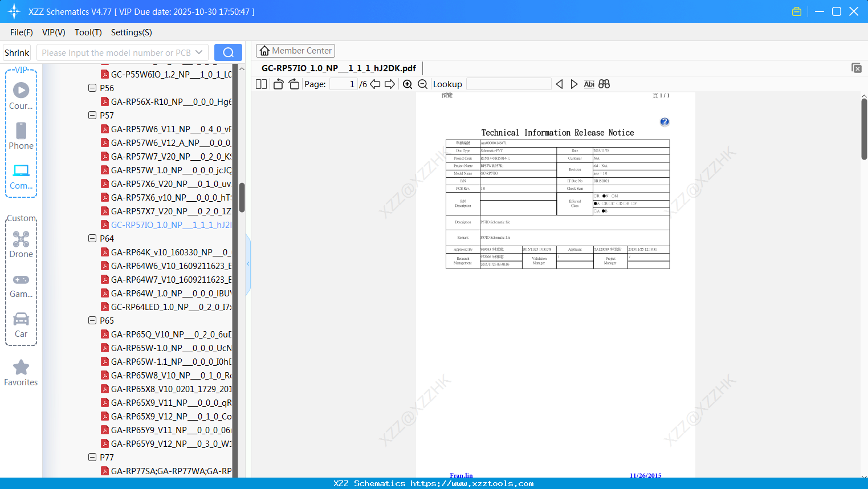The width and height of the screenshot is (868, 489).
Task: Open the Course category in sidebar
Action: 21,96
